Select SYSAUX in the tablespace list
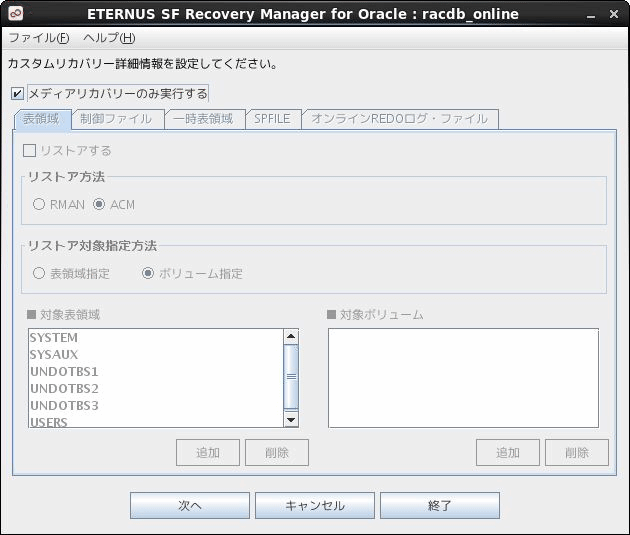Screen dimensions: 630x535 tap(156, 355)
